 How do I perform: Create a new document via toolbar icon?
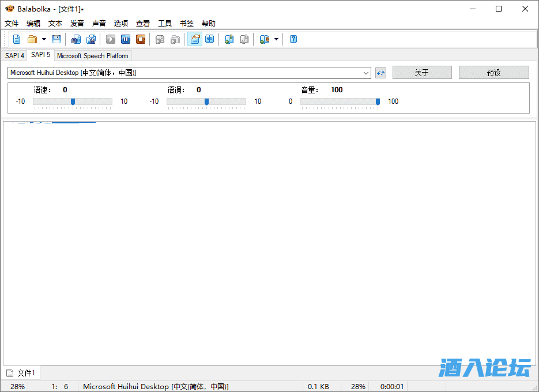point(17,39)
